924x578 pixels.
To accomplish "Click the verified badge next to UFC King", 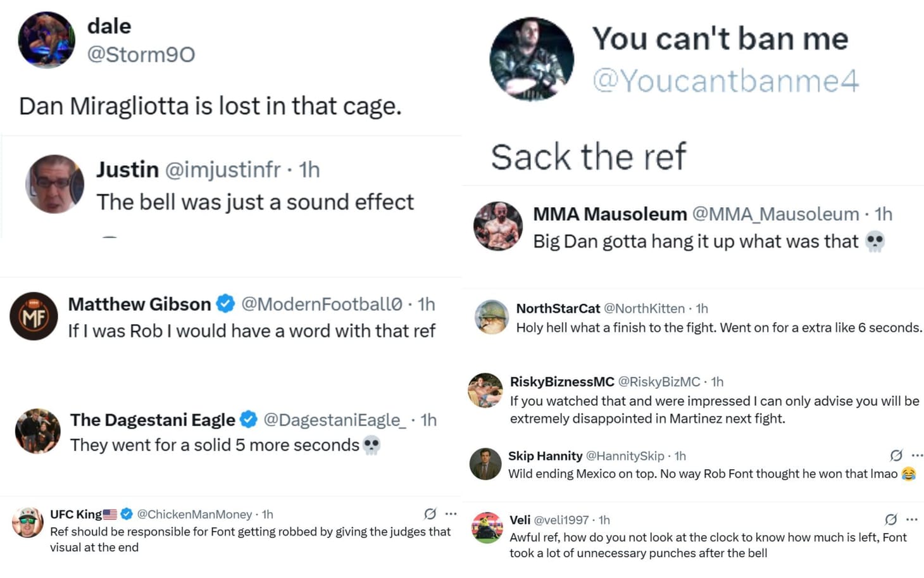I will pyautogui.click(x=127, y=514).
